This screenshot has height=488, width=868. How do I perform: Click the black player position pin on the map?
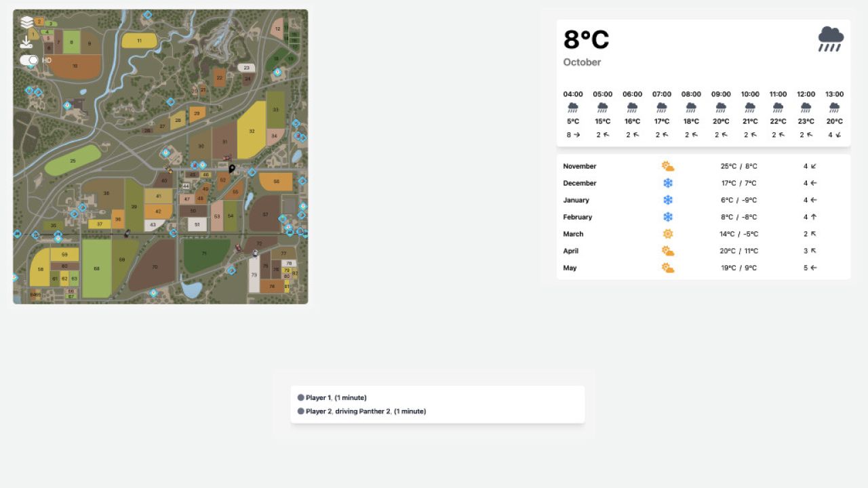coord(231,169)
